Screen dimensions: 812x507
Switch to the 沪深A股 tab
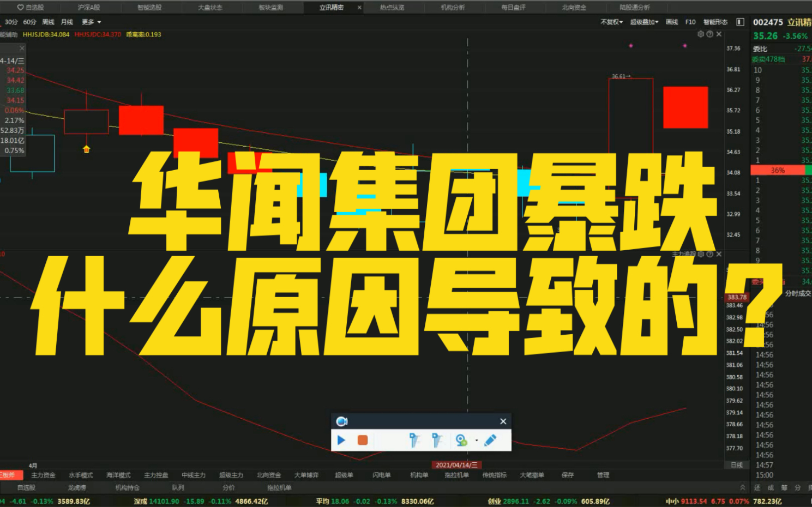pos(89,7)
